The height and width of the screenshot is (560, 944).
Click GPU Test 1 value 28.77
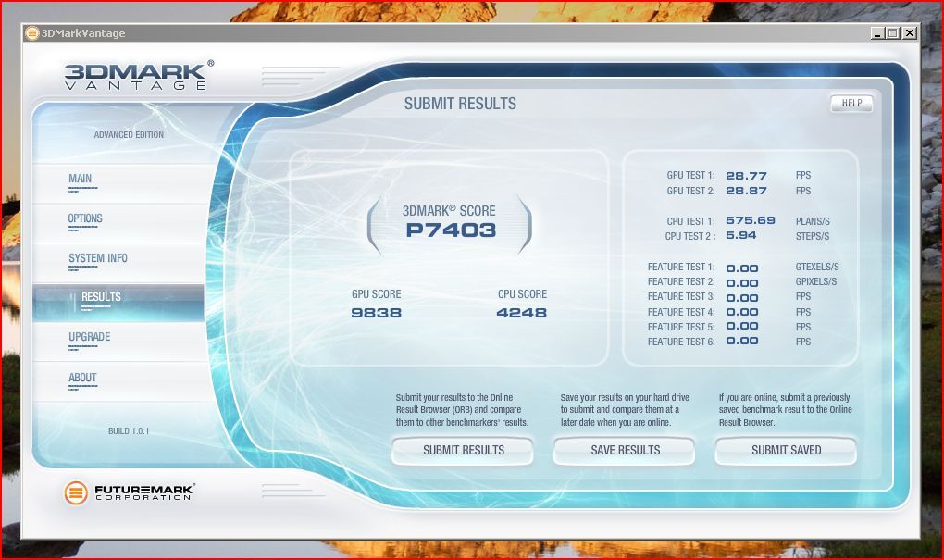point(746,176)
